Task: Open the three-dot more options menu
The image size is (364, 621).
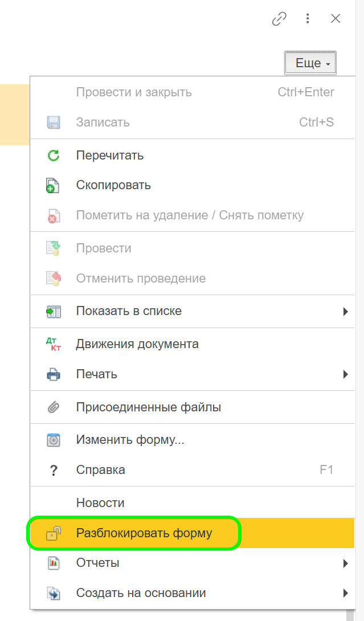Action: click(308, 19)
